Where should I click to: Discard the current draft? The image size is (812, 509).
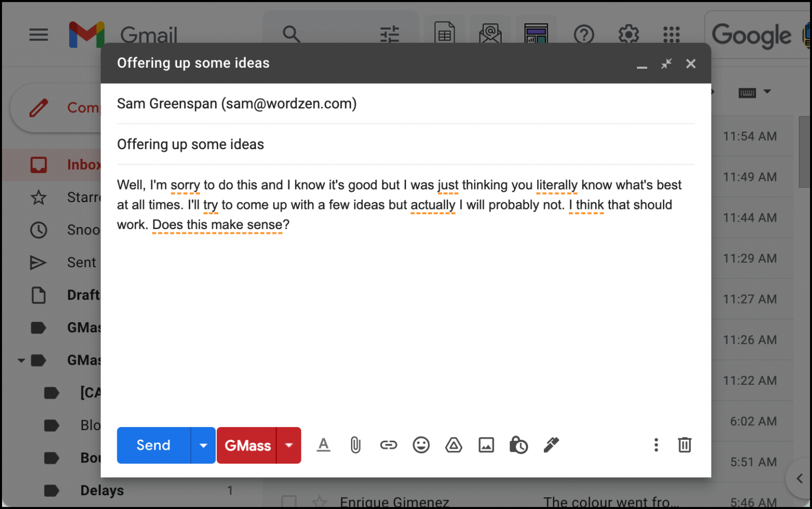pos(685,445)
